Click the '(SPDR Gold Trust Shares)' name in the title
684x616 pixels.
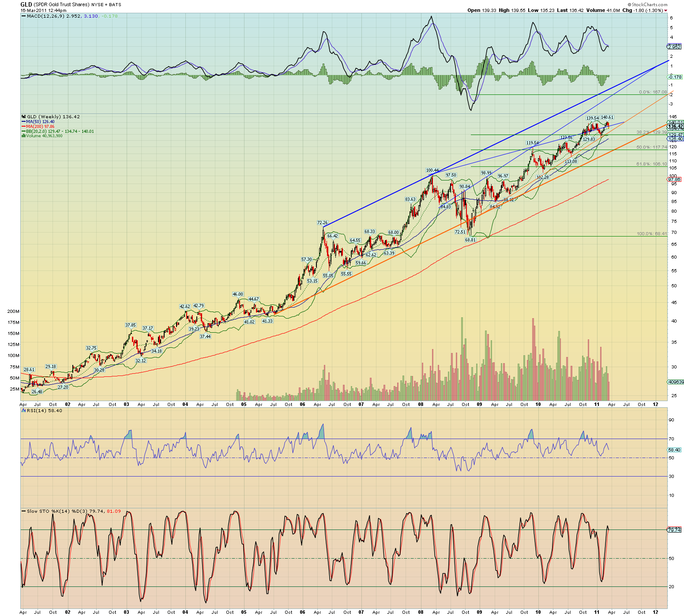61,4
